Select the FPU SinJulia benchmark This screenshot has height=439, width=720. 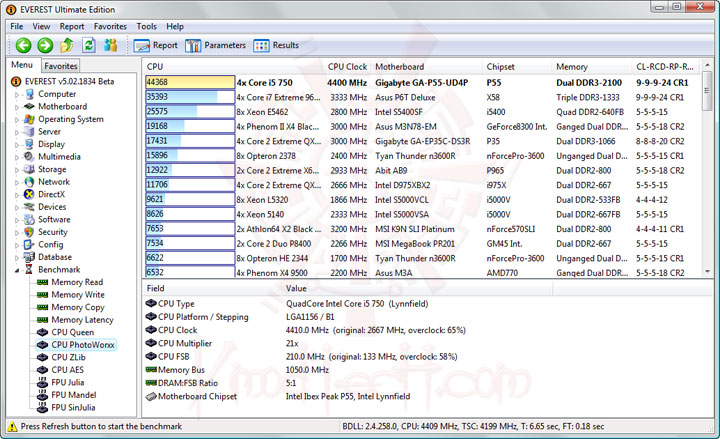73,407
